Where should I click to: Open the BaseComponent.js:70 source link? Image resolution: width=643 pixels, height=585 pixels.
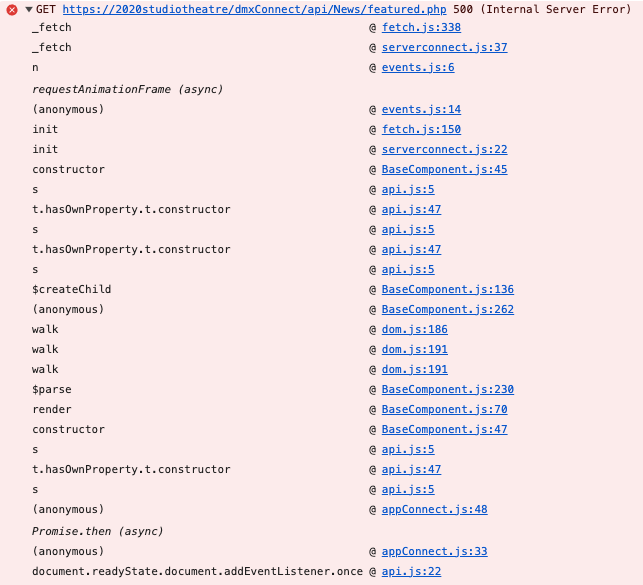(x=444, y=410)
